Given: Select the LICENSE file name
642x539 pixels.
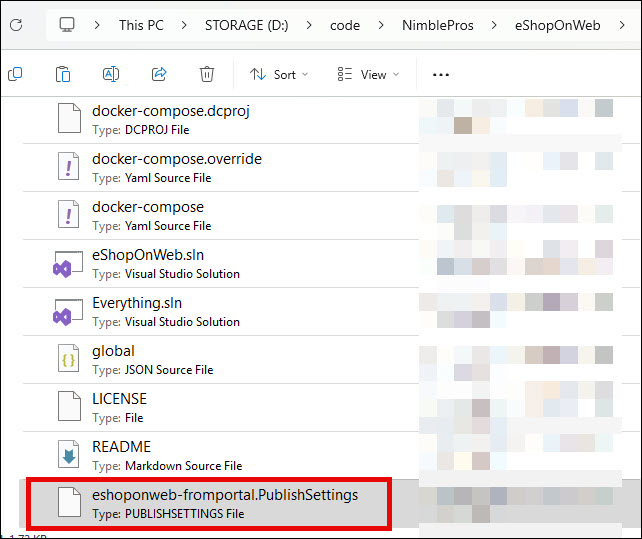Looking at the screenshot, I should (119, 399).
